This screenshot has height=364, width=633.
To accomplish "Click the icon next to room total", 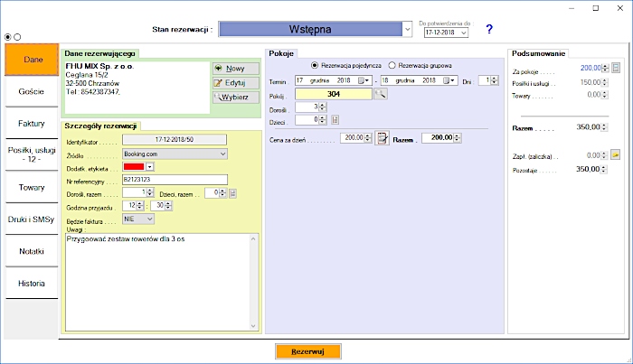I will [616, 68].
